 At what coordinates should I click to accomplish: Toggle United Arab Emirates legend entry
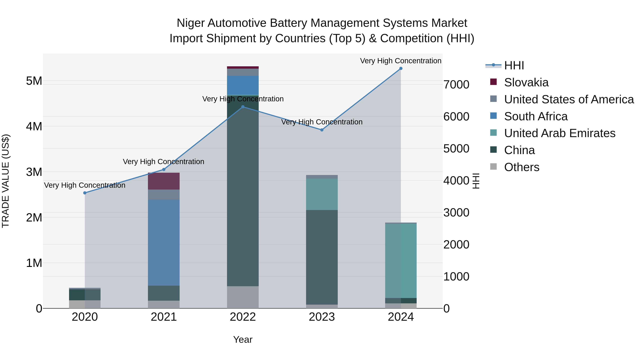click(x=553, y=133)
